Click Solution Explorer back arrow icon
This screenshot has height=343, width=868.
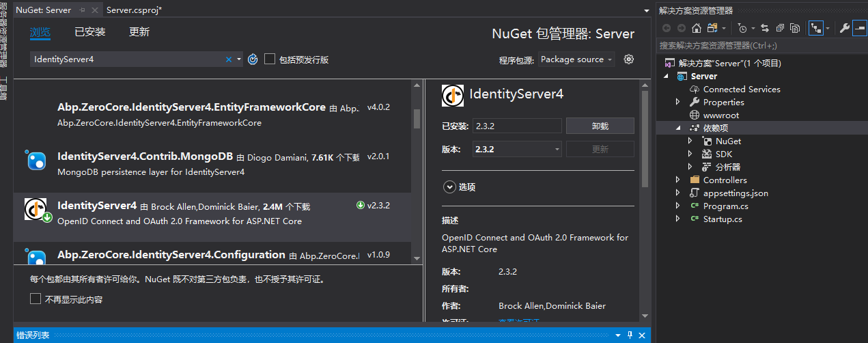point(667,28)
